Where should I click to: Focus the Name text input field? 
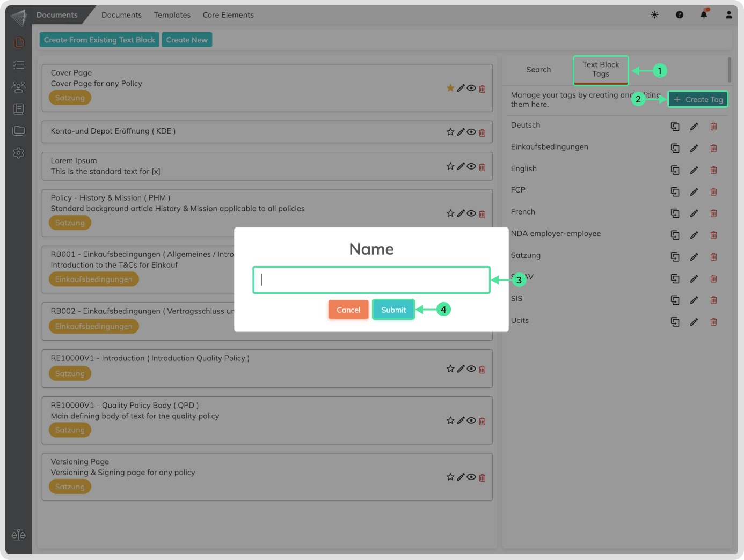pyautogui.click(x=371, y=280)
